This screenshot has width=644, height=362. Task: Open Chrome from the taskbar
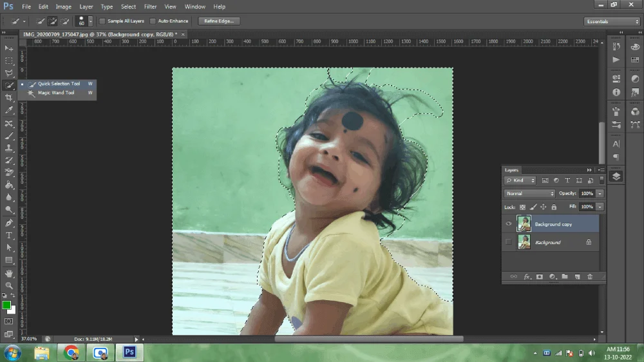pos(71,352)
